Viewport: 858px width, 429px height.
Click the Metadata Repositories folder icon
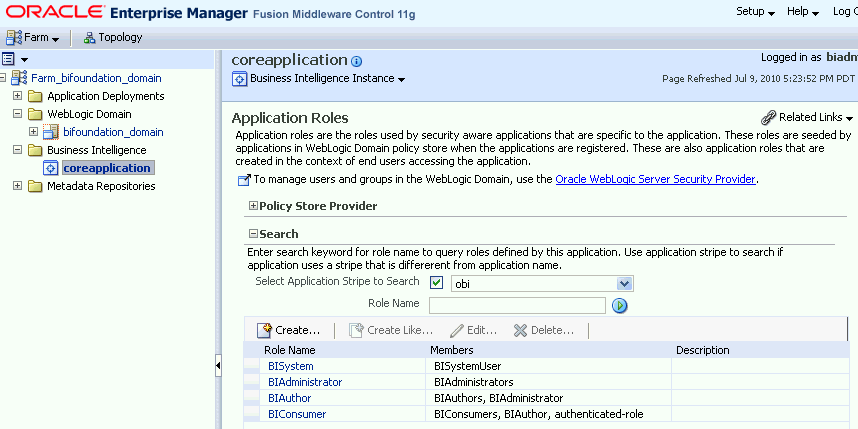[36, 186]
